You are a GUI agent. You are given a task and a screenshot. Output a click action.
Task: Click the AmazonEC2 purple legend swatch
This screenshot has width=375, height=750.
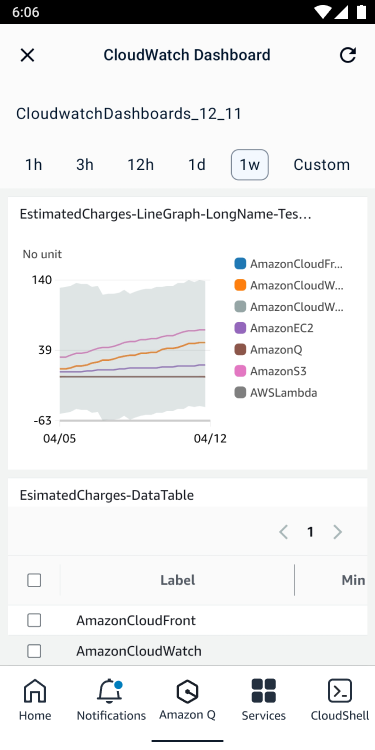click(240, 328)
